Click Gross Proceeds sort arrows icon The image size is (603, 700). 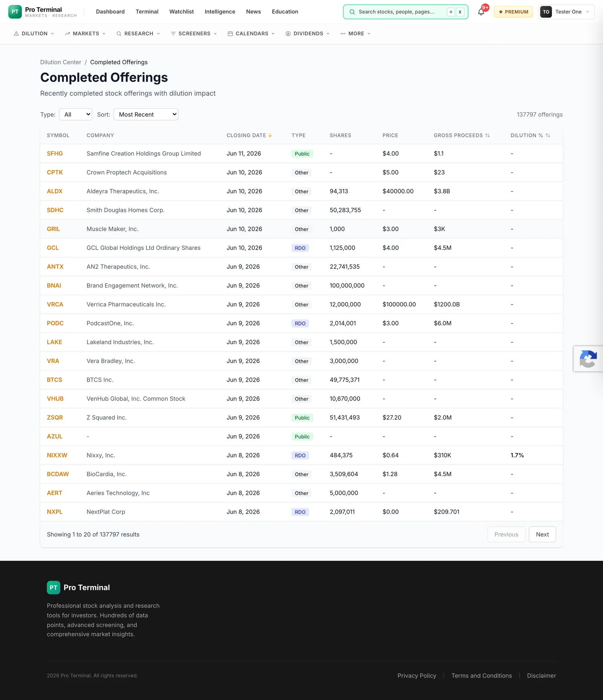click(x=488, y=135)
